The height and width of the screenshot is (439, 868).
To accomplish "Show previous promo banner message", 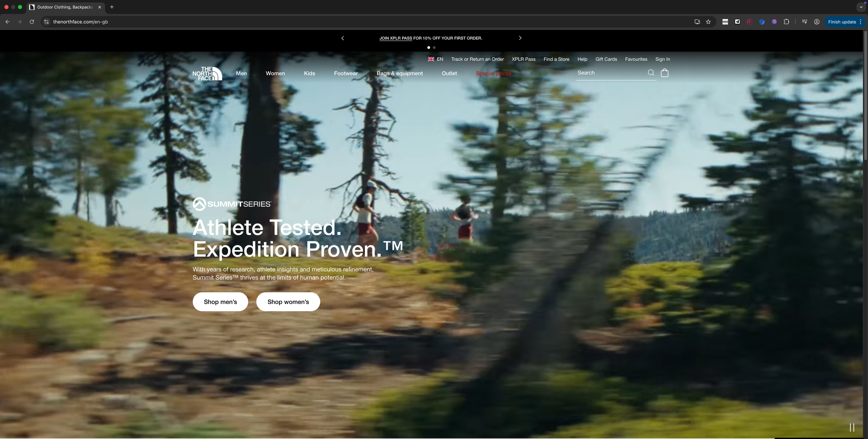I will point(343,38).
